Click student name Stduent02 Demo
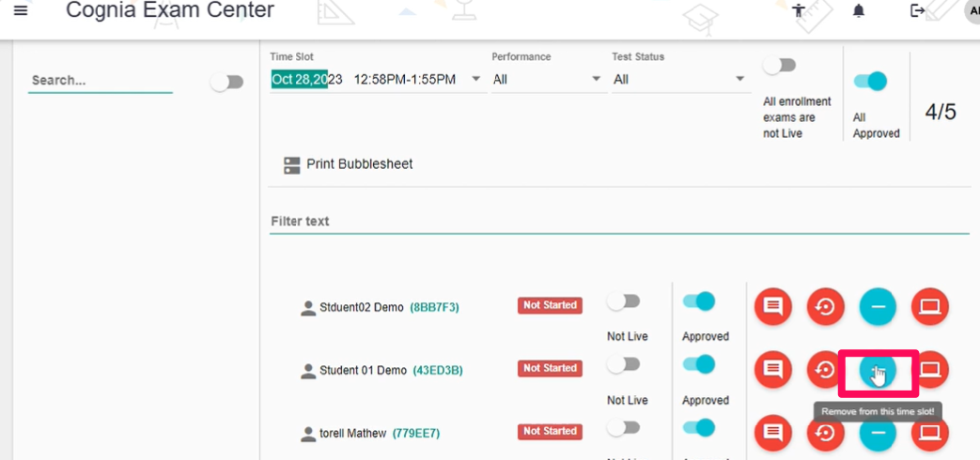Image resolution: width=980 pixels, height=460 pixels. 361,308
